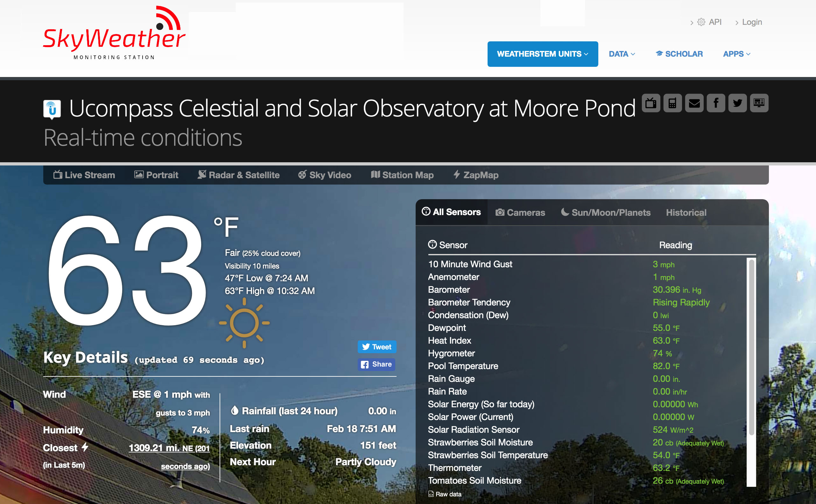Open the Scholar menu item
Viewport: 816px width, 504px height.
pyautogui.click(x=679, y=54)
